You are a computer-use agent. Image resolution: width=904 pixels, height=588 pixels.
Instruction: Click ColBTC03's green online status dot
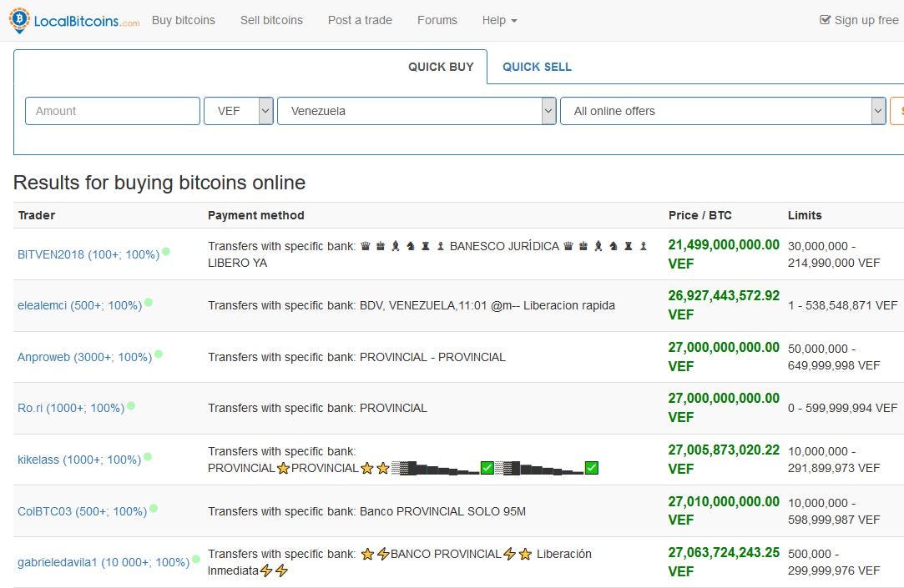(154, 509)
